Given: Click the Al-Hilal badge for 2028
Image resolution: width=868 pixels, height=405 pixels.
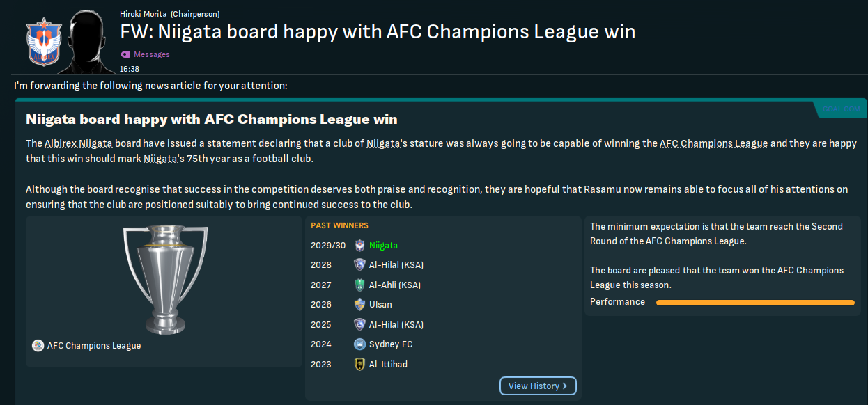Looking at the screenshot, I should pyautogui.click(x=359, y=265).
